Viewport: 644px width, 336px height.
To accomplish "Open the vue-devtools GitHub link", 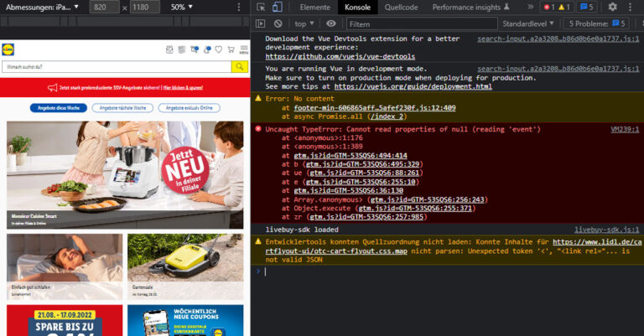I will coord(340,57).
